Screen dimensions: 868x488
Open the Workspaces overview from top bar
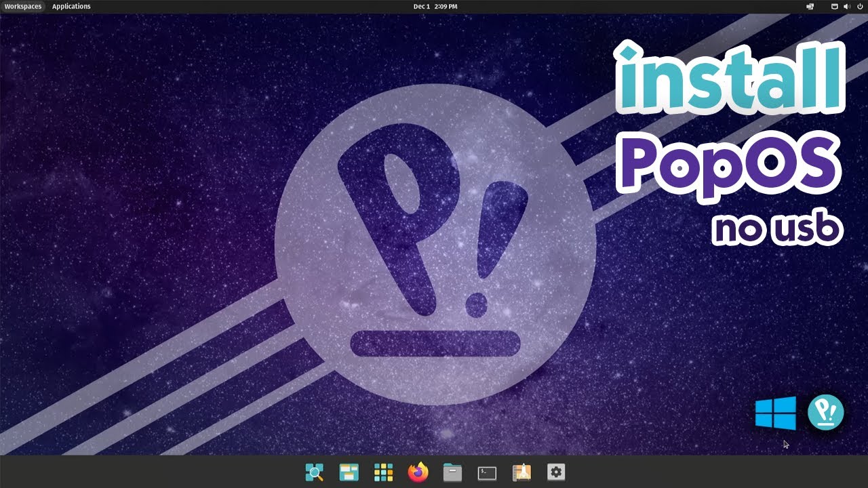point(23,6)
